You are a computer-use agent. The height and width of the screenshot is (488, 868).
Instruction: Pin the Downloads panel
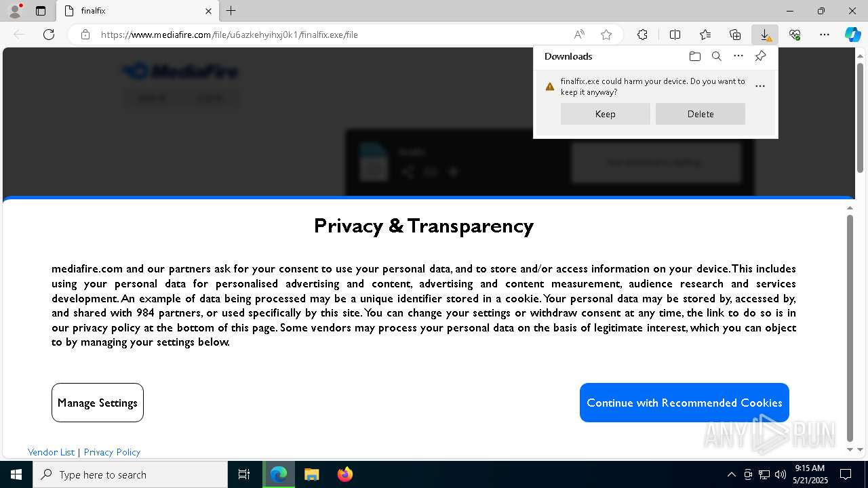point(761,56)
